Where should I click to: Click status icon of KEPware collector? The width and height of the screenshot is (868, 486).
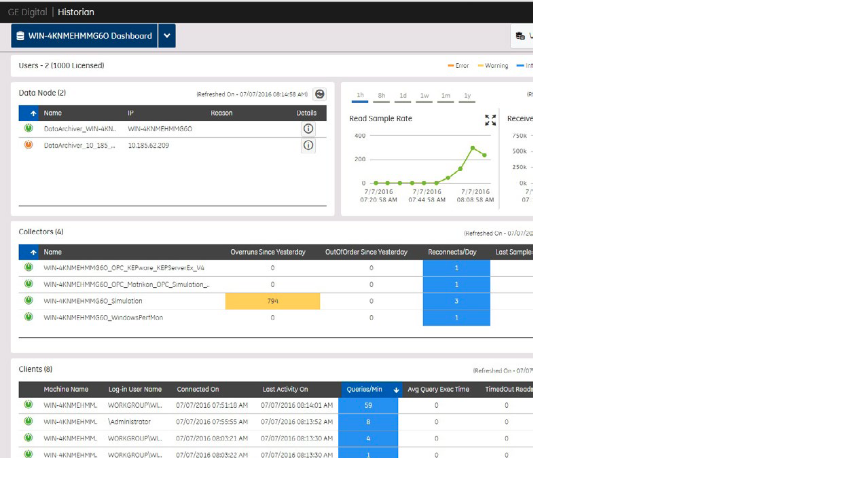(x=29, y=267)
